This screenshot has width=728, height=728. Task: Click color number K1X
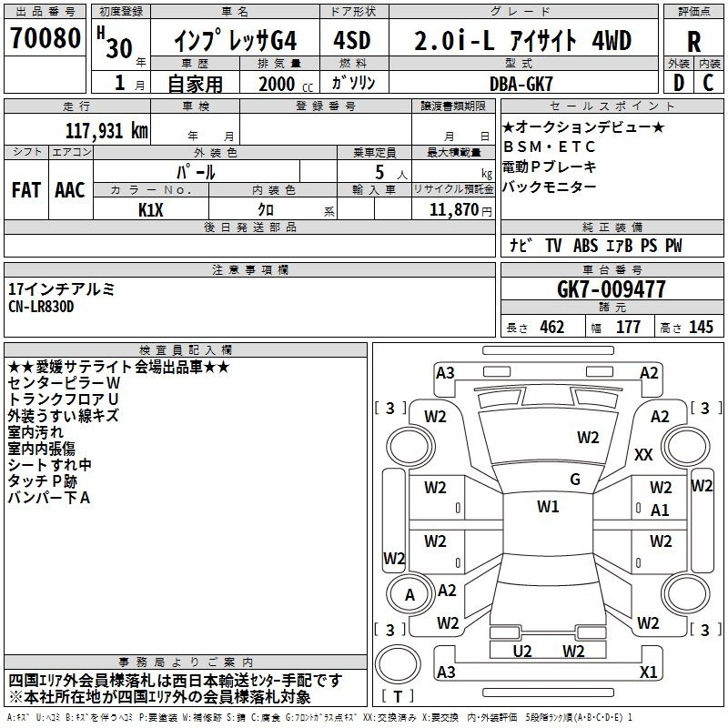150,210
